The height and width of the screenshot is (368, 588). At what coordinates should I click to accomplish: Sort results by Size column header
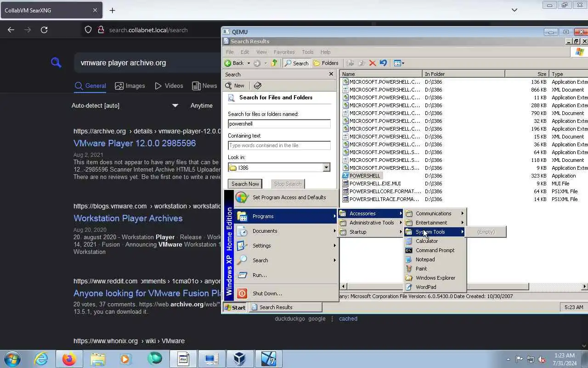click(527, 74)
